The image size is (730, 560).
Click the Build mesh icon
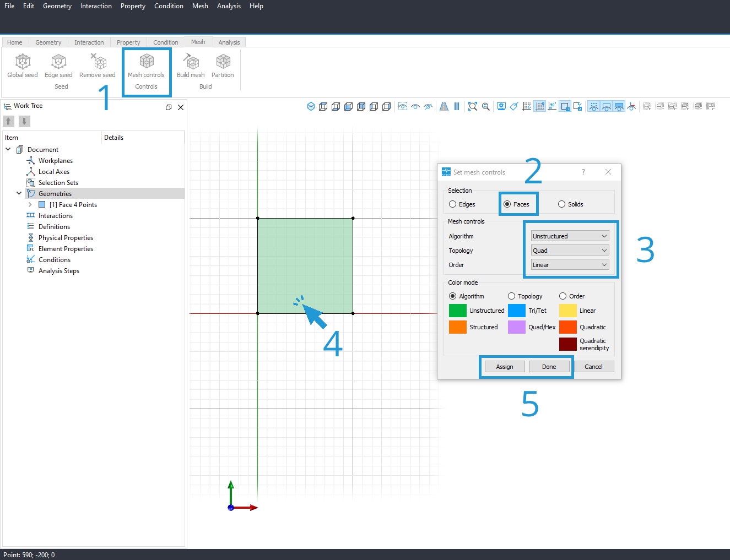coord(191,61)
